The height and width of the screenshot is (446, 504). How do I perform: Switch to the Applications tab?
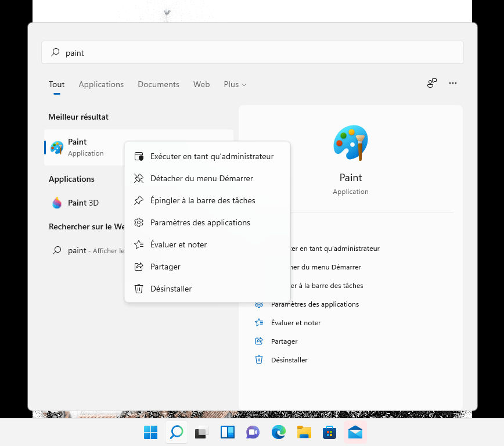click(x=101, y=85)
